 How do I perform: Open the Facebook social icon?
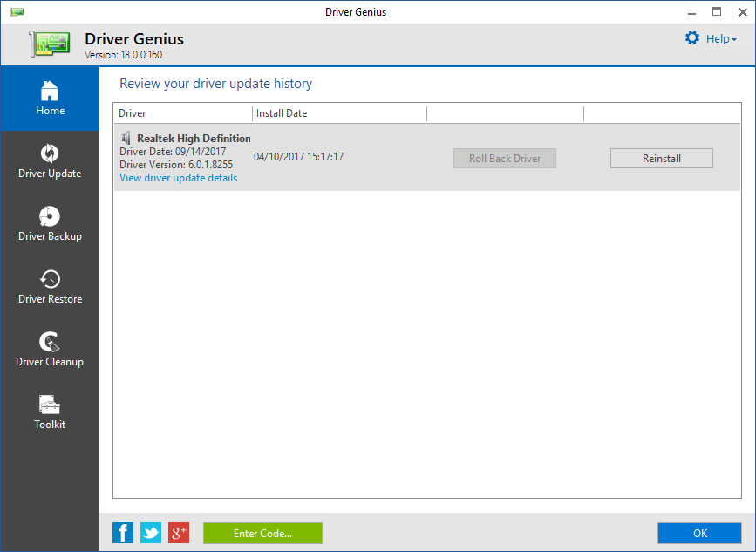point(123,533)
